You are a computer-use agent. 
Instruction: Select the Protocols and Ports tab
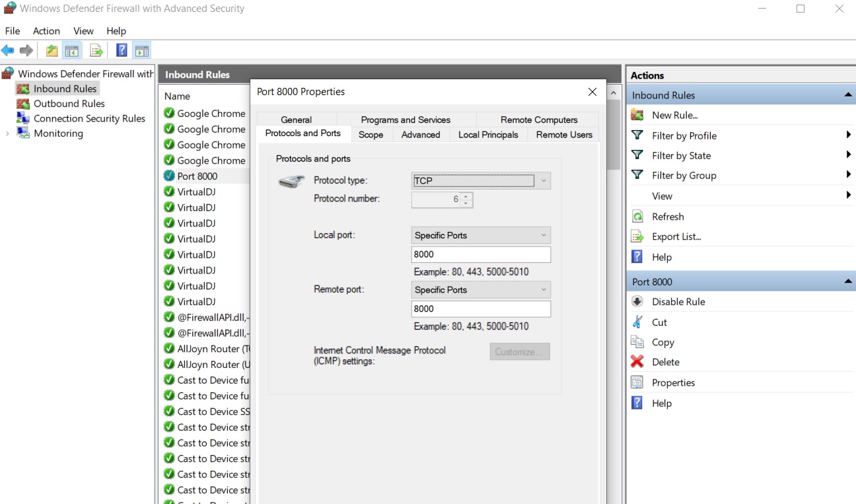(x=303, y=133)
